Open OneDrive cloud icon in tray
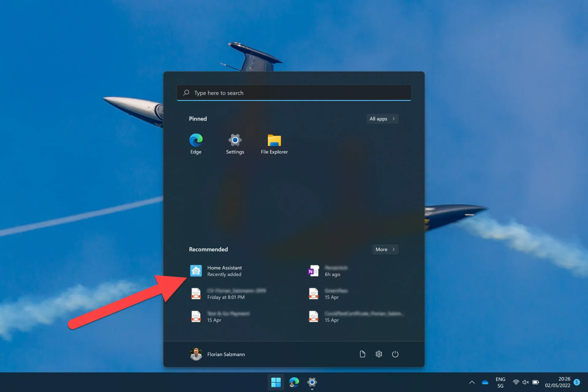The image size is (588, 392). coord(485,382)
